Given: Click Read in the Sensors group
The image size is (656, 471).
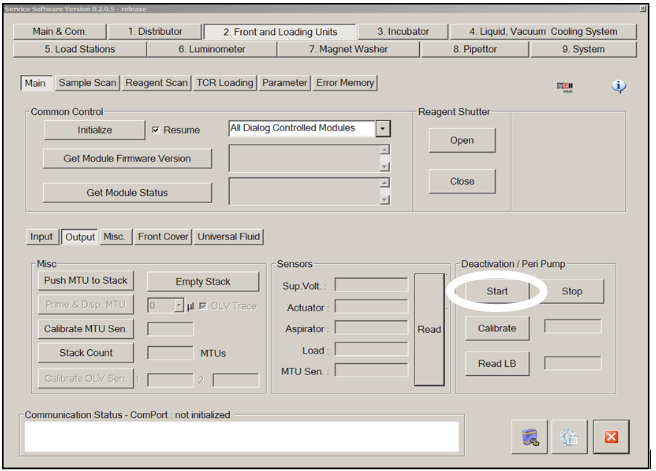Looking at the screenshot, I should [429, 329].
